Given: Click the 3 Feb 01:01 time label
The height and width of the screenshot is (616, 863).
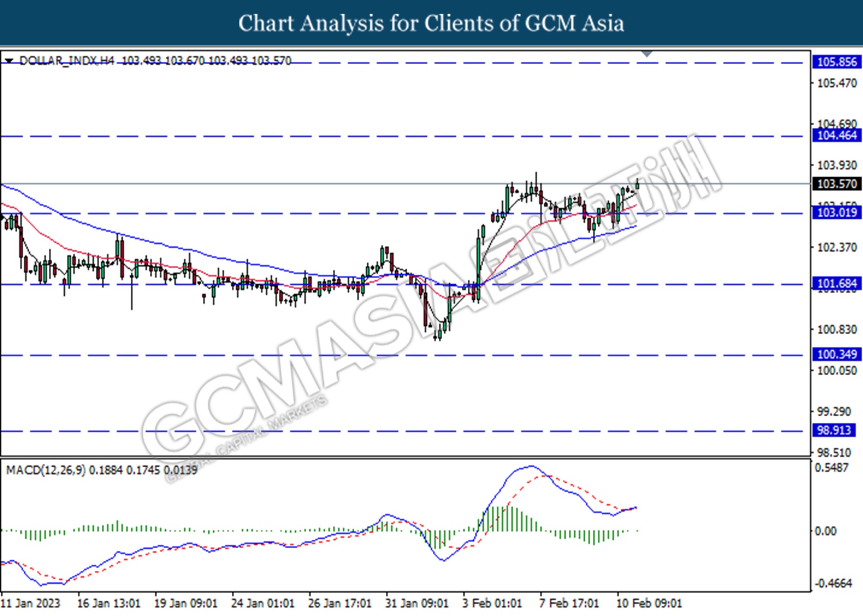Looking at the screenshot, I should [x=492, y=603].
